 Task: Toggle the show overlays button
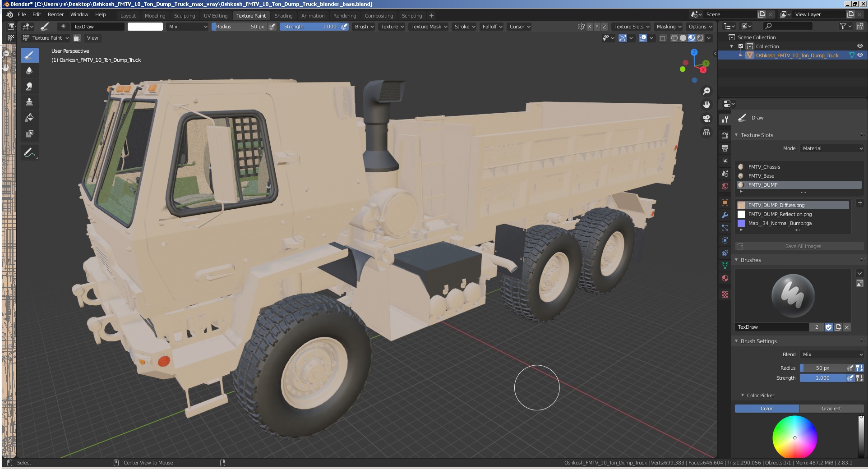[643, 38]
